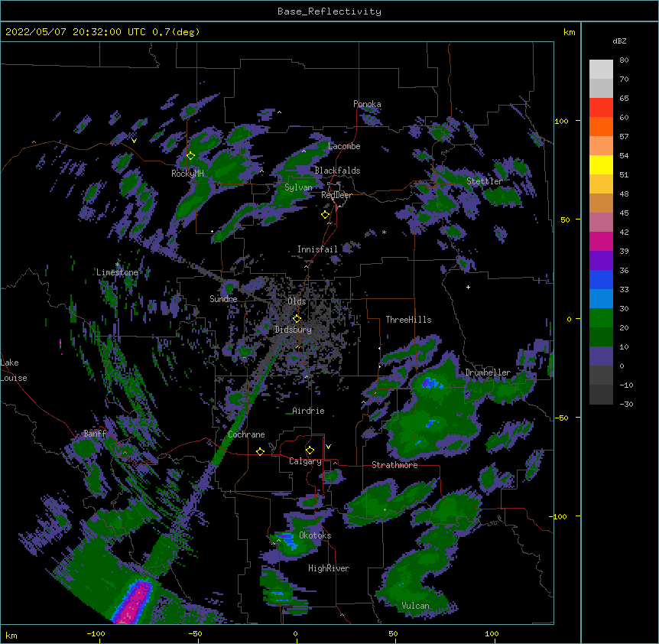Click the Cochrane town label

coord(246,434)
